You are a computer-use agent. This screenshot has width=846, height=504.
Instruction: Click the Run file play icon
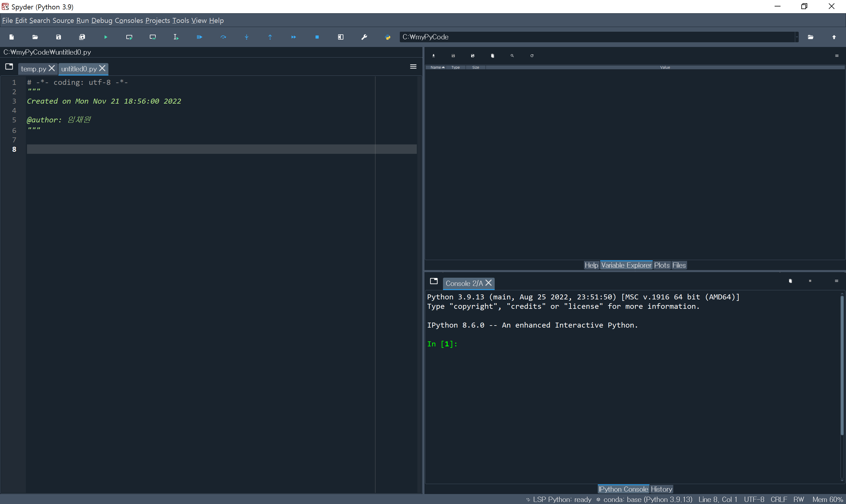(x=106, y=37)
